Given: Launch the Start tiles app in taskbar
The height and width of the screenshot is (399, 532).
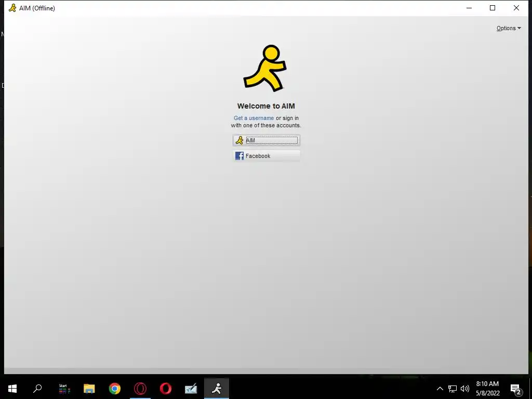Looking at the screenshot, I should (x=64, y=389).
